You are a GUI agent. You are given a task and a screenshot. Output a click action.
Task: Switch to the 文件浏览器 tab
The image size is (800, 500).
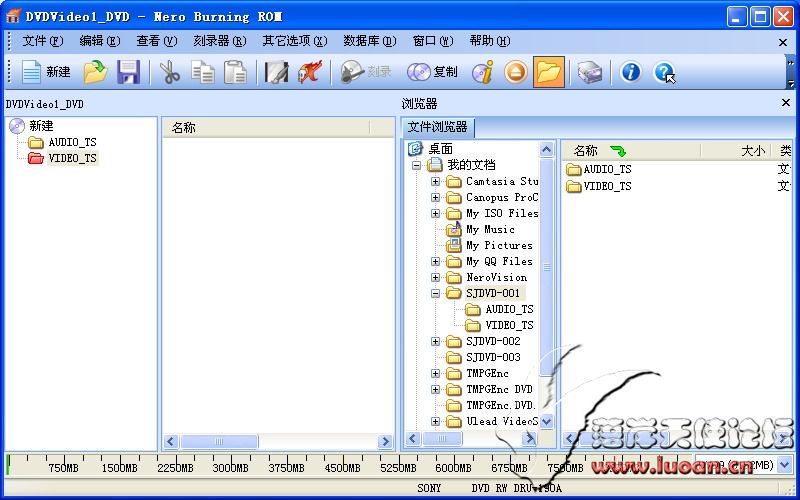click(x=437, y=127)
